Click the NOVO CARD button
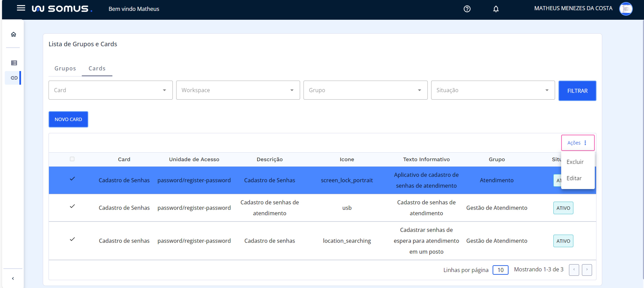 (x=68, y=120)
